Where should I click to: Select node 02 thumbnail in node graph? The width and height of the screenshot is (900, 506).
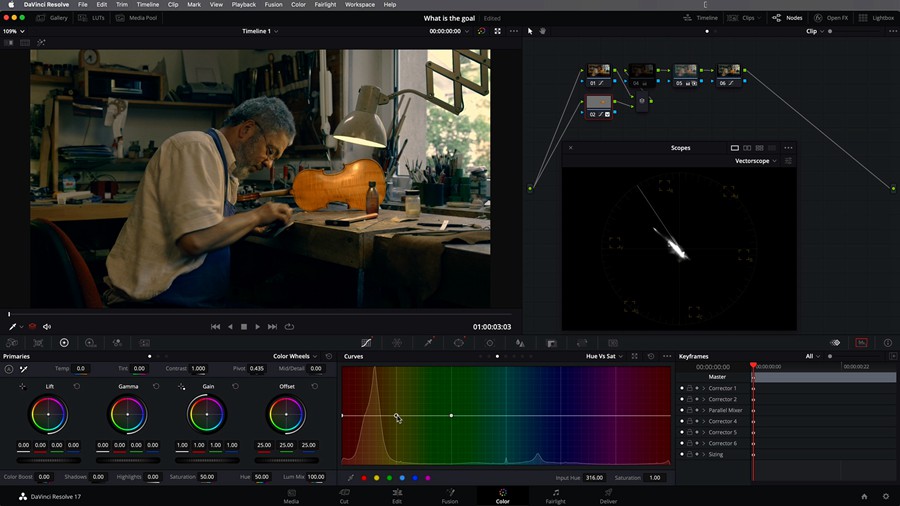coord(599,102)
